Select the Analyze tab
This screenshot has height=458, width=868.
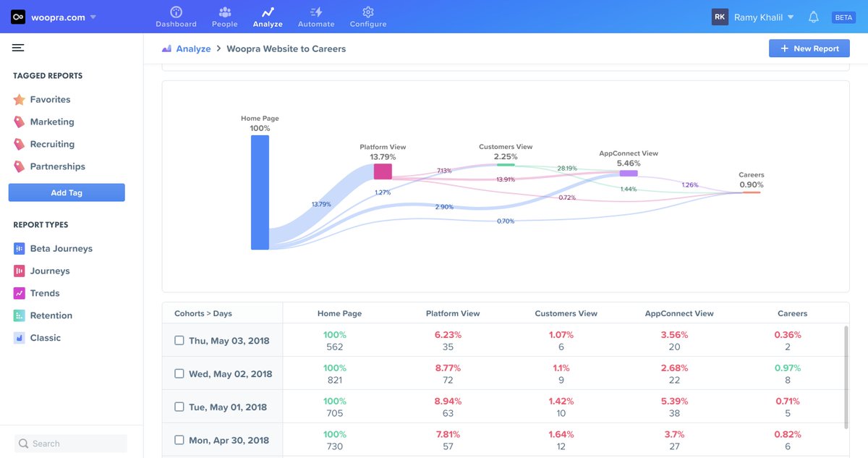(268, 17)
